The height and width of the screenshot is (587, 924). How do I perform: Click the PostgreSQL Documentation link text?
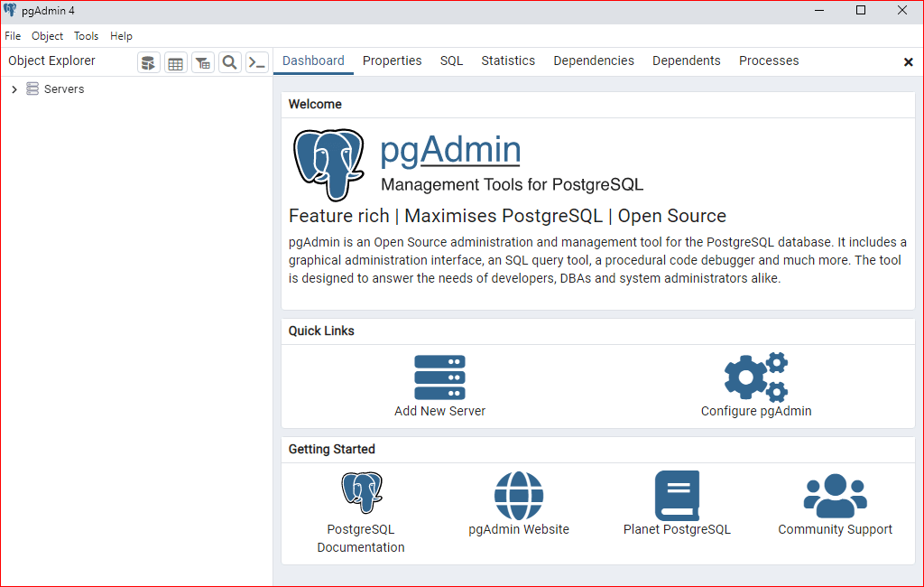coord(361,538)
